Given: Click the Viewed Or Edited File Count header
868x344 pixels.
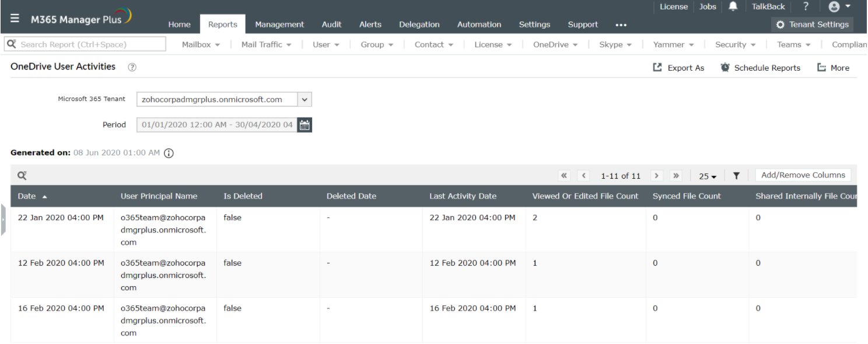Looking at the screenshot, I should click(x=585, y=196).
